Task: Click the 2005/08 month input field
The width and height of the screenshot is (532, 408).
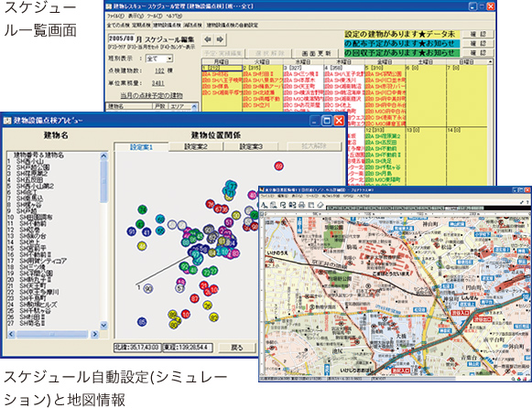Action: click(121, 38)
